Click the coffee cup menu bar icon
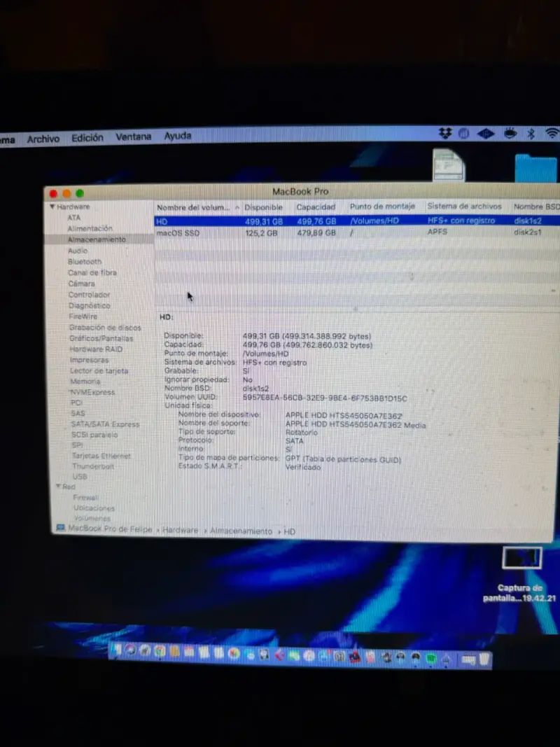This screenshot has height=747, width=560. [510, 134]
